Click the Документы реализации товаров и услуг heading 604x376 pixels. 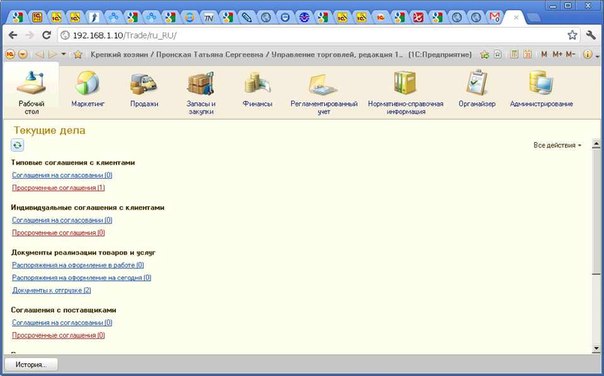tap(83, 253)
